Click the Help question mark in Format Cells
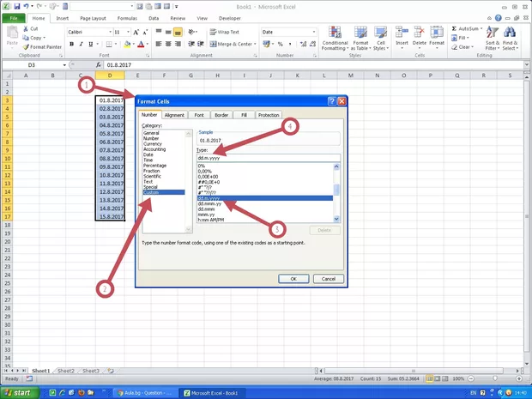This screenshot has height=399, width=532. (331, 102)
